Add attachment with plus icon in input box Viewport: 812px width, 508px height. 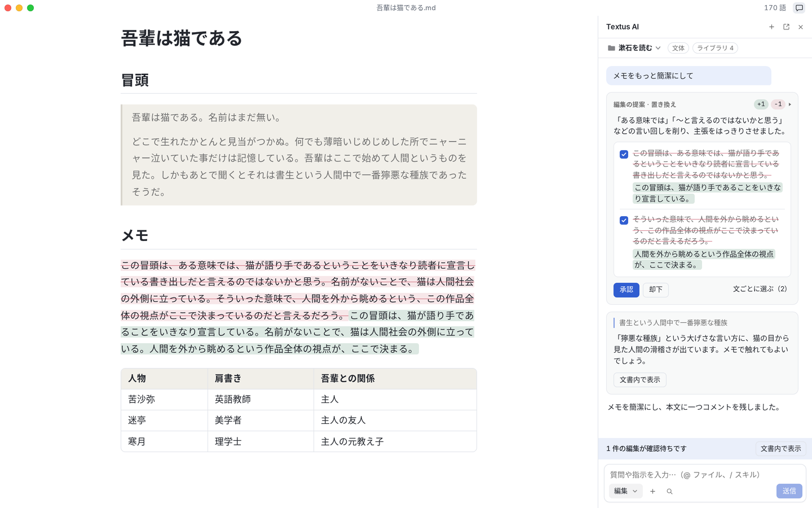pos(652,492)
